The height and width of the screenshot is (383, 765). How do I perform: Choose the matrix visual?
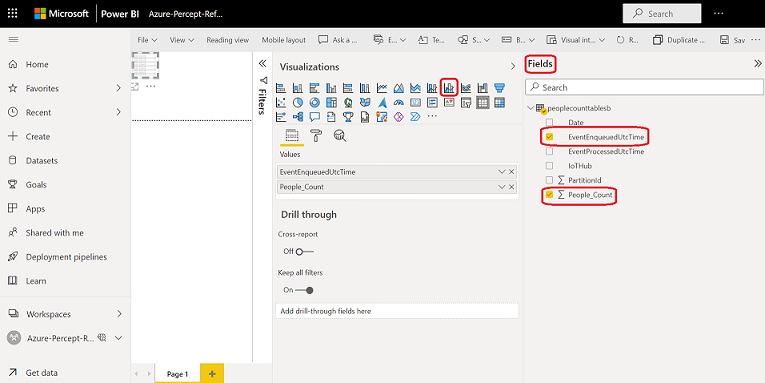499,102
